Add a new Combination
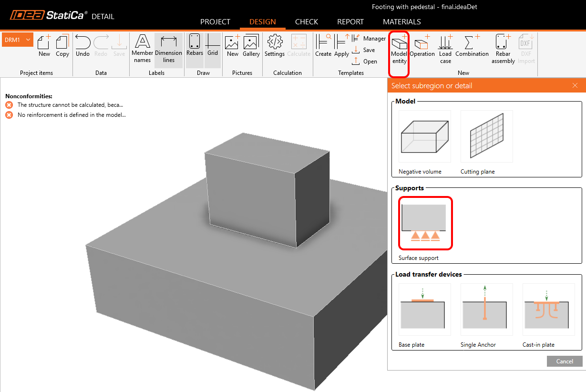 tap(472, 47)
